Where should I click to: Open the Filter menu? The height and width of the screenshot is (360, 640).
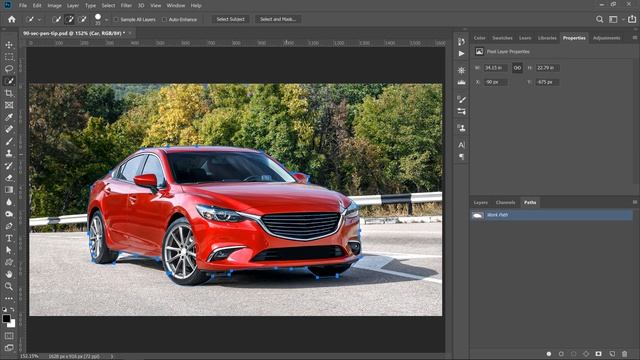point(126,5)
